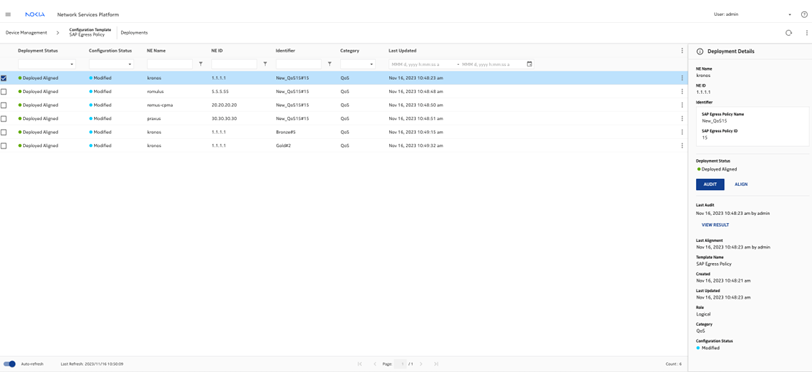Open the help icon in top bar
Screen dimensions: 812x373
[x=804, y=15]
